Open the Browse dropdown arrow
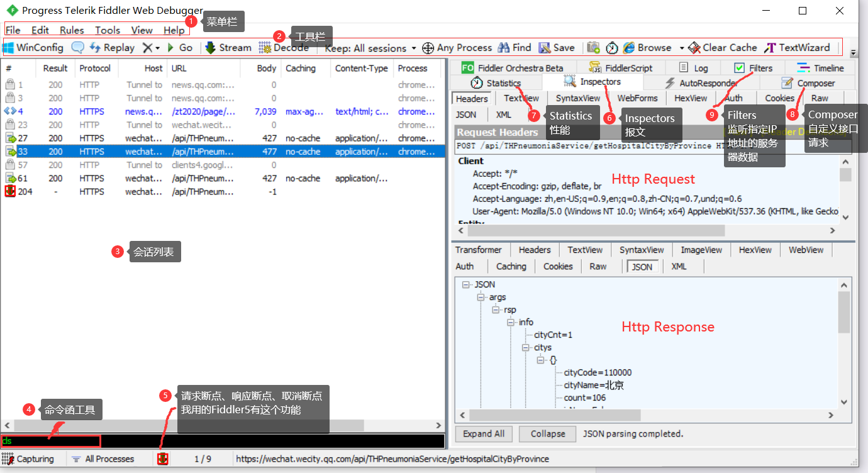The image size is (868, 473). (x=681, y=48)
